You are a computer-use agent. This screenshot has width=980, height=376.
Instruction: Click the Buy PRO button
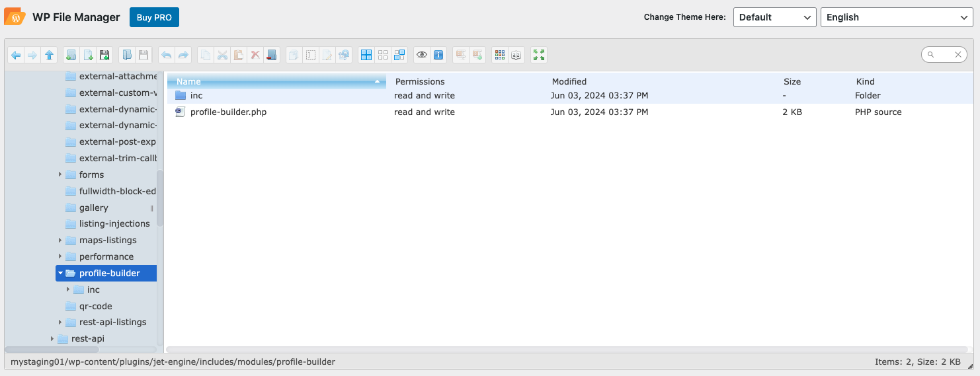[154, 18]
